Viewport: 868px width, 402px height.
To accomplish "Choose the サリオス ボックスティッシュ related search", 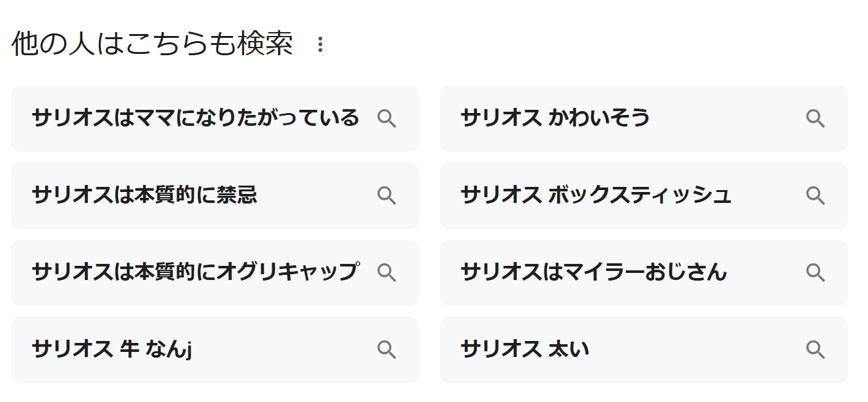I will point(644,196).
